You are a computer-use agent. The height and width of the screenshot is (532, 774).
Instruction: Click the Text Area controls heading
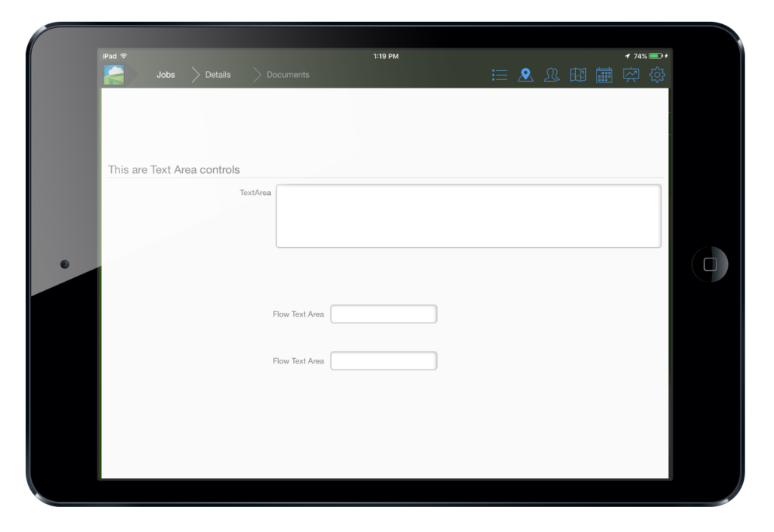point(173,170)
